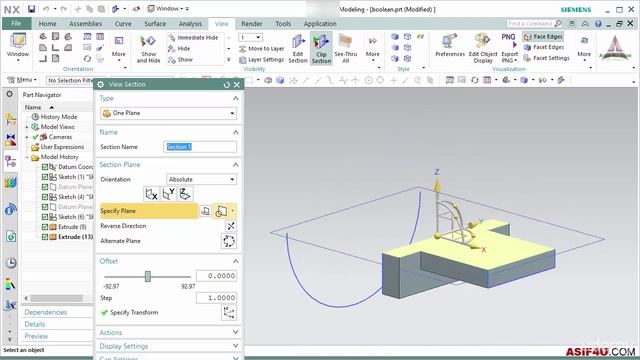This screenshot has height=360, width=640.
Task: Toggle the Datum Plane checkbox under Sketch (4)
Action: (45, 207)
